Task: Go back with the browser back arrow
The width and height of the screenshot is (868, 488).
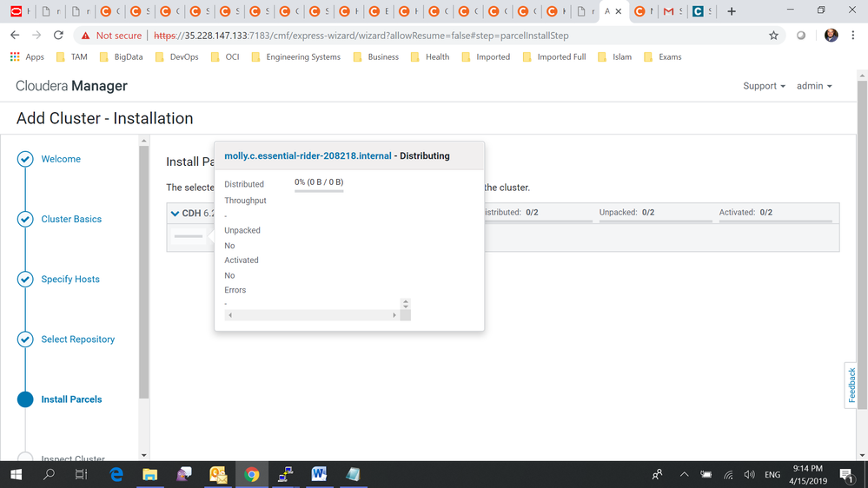Action: coord(15,36)
